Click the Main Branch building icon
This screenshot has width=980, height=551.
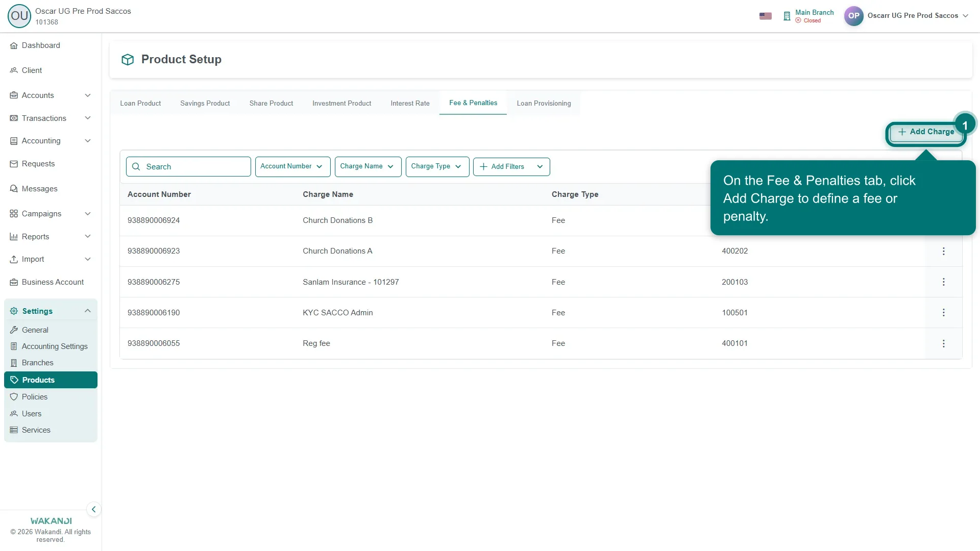(x=787, y=16)
